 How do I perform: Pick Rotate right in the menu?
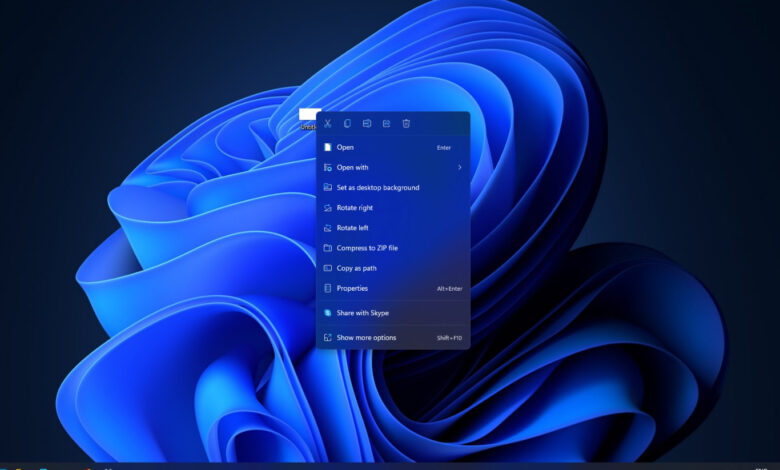tap(393, 208)
